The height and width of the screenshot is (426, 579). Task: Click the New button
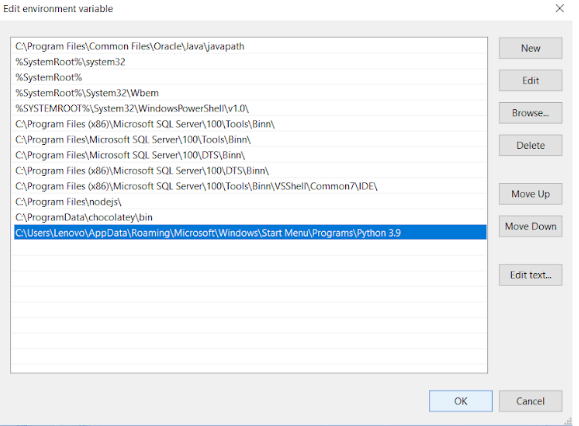coord(530,48)
